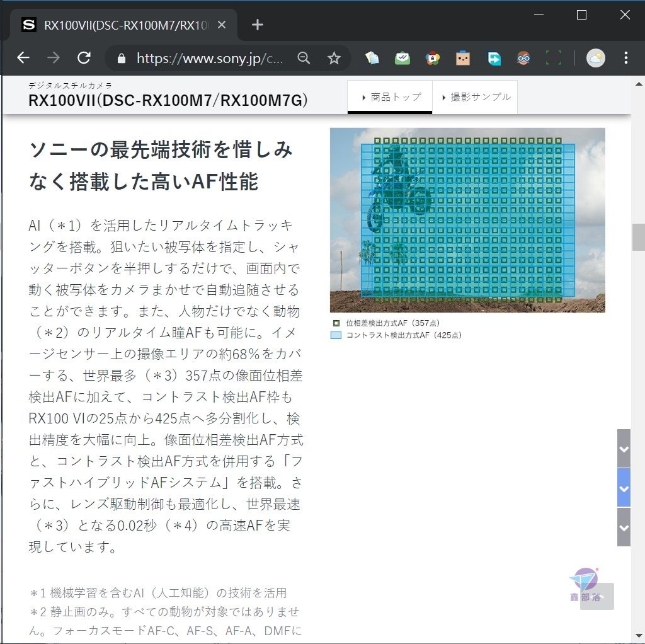Close the RX100VII tab
This screenshot has height=644, width=645.
coord(222,25)
